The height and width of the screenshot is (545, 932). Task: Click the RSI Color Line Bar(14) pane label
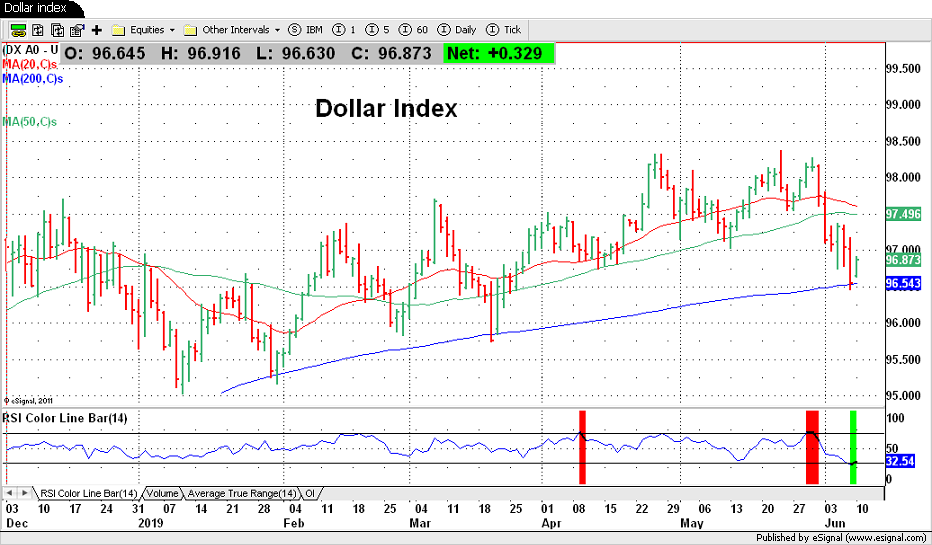[x=65, y=418]
